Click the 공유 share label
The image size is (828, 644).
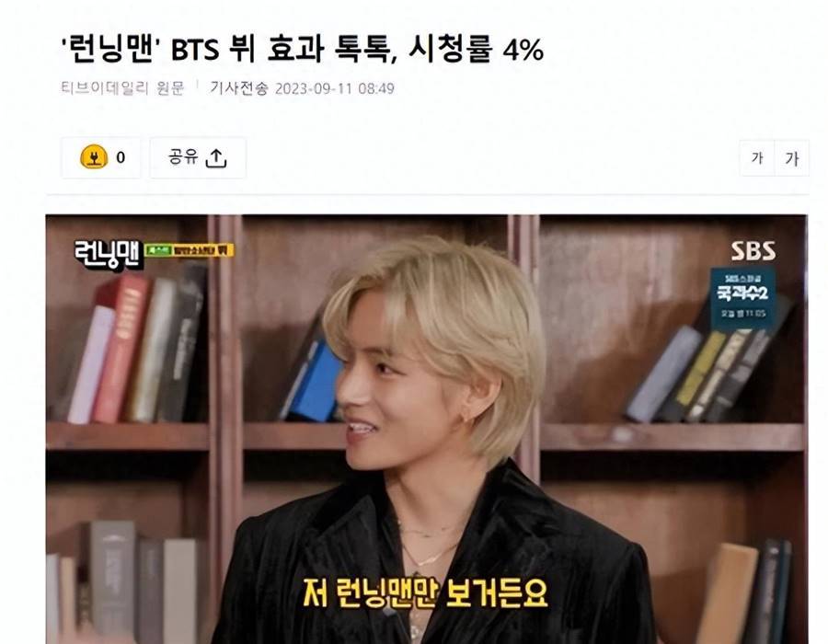click(x=183, y=156)
